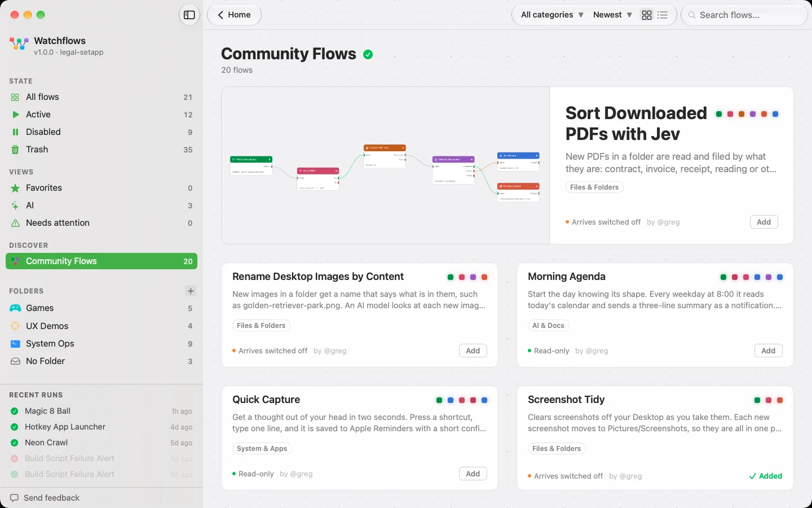This screenshot has width=812, height=508.
Task: Add the Morning Agenda flow
Action: point(769,351)
